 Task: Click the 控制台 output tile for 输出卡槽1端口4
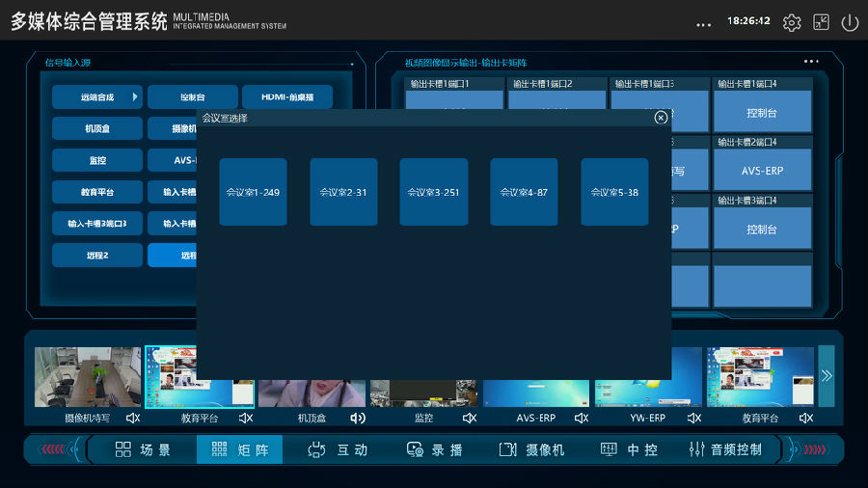click(762, 113)
